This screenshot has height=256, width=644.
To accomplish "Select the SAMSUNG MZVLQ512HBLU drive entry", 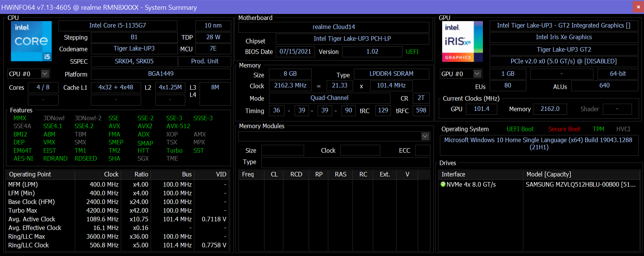I will pos(581,185).
